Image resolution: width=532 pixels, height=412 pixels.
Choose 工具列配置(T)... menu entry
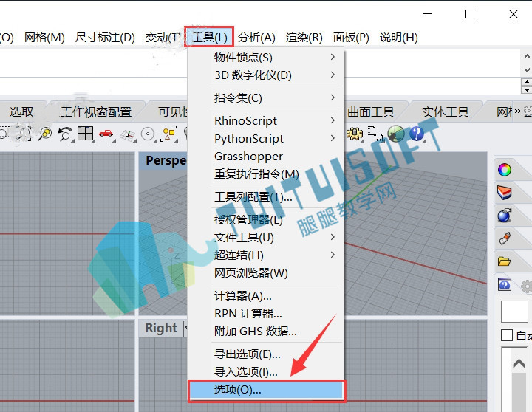click(265, 197)
